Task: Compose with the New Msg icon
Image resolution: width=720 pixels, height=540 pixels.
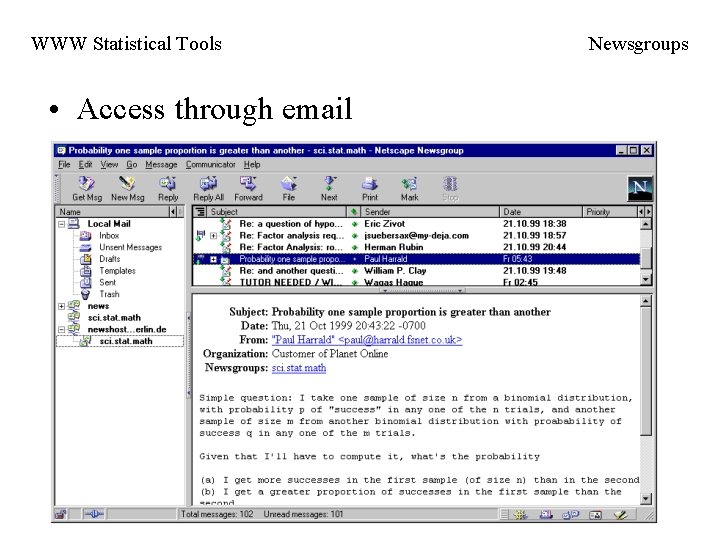Action: (127, 184)
